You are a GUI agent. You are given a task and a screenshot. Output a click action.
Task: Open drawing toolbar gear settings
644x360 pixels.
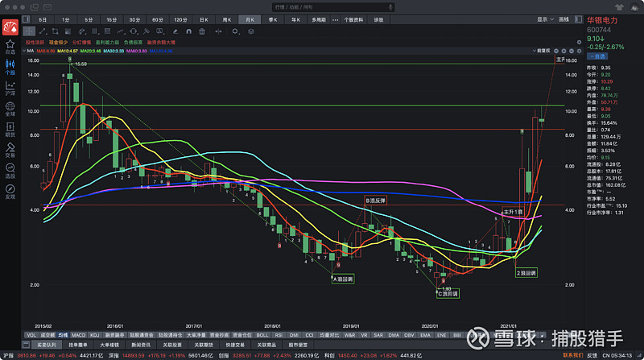pyautogui.click(x=235, y=31)
